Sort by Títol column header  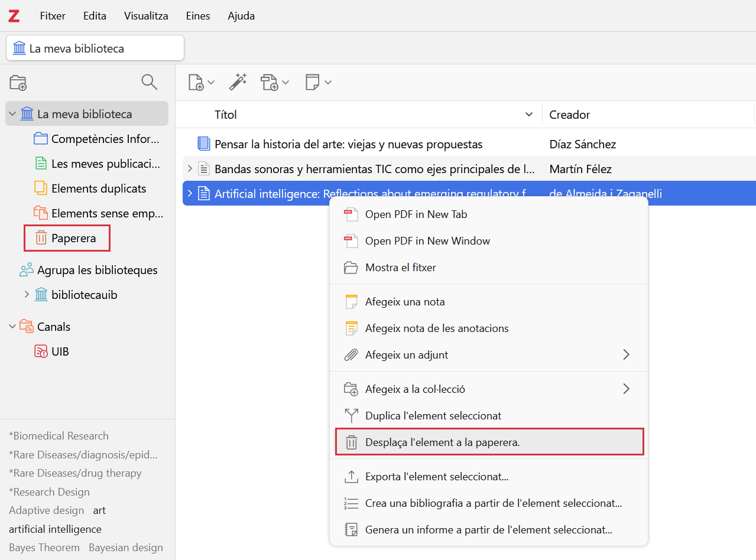[226, 115]
